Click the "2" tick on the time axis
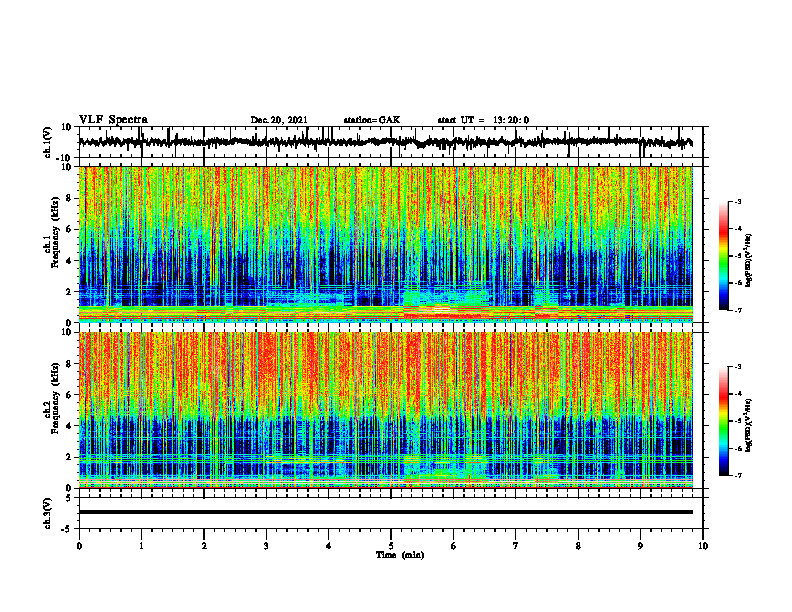792x612 pixels. [204, 546]
